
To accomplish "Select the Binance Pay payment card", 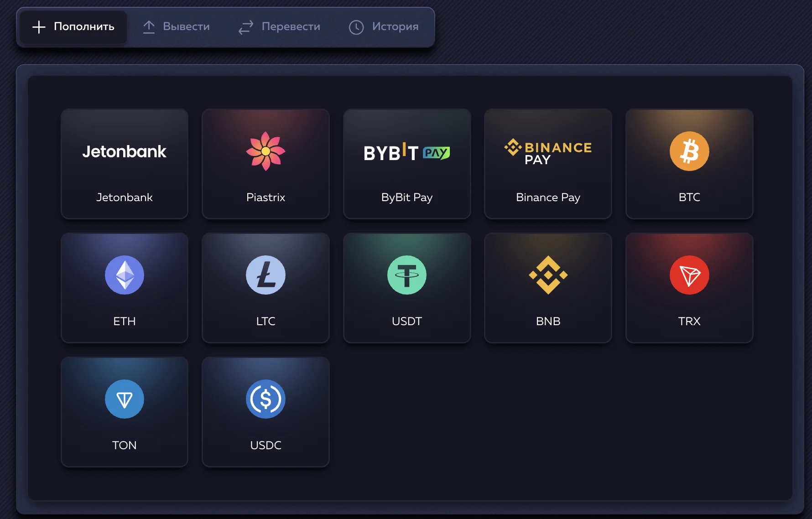I will click(548, 164).
